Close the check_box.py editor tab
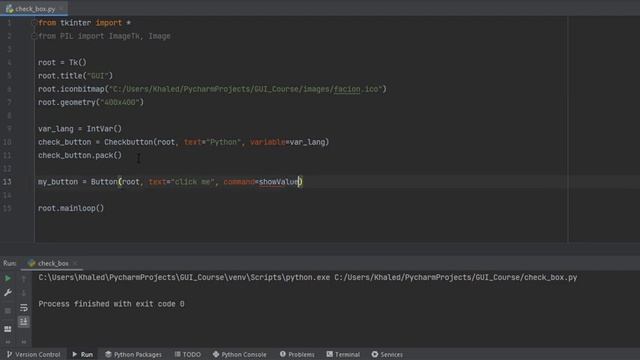Image resolution: width=640 pixels, height=360 pixels. [x=61, y=9]
